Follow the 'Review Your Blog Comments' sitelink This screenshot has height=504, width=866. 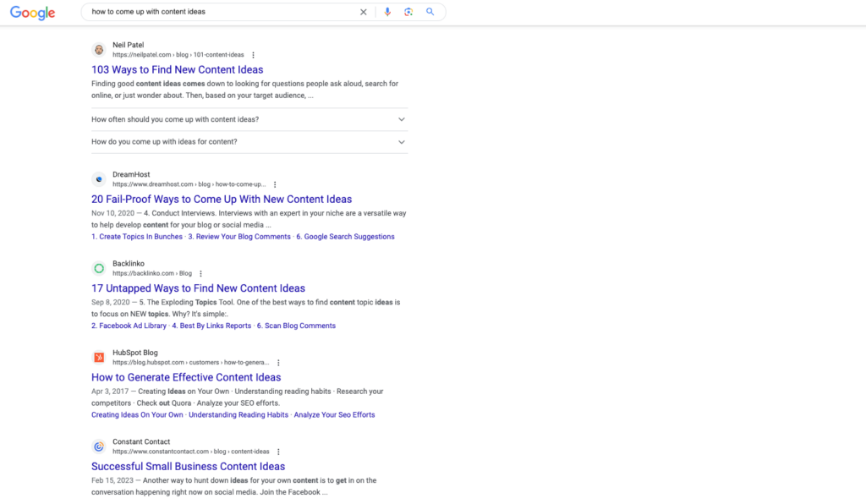pyautogui.click(x=239, y=237)
